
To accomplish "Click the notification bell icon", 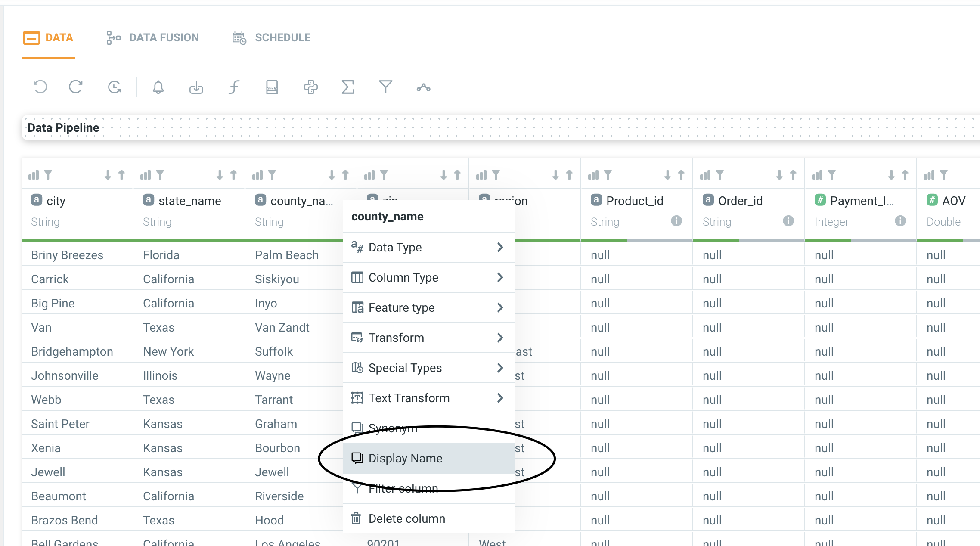I will click(x=158, y=87).
